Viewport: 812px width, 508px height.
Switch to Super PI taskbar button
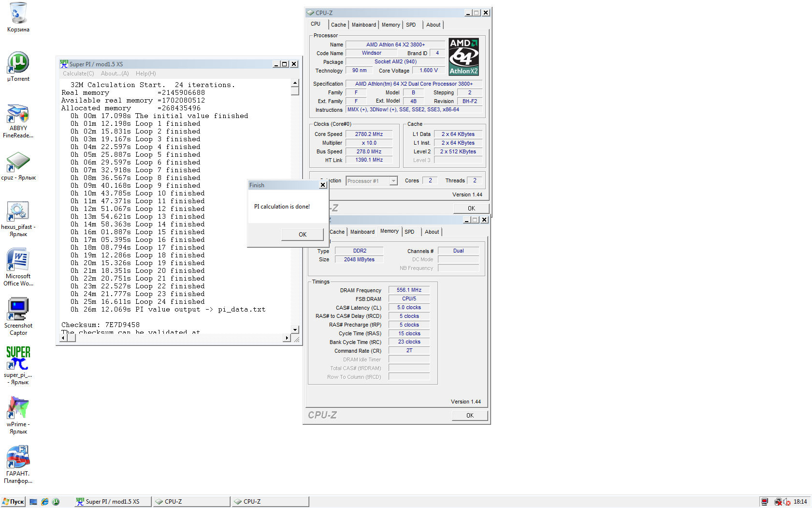[113, 502]
